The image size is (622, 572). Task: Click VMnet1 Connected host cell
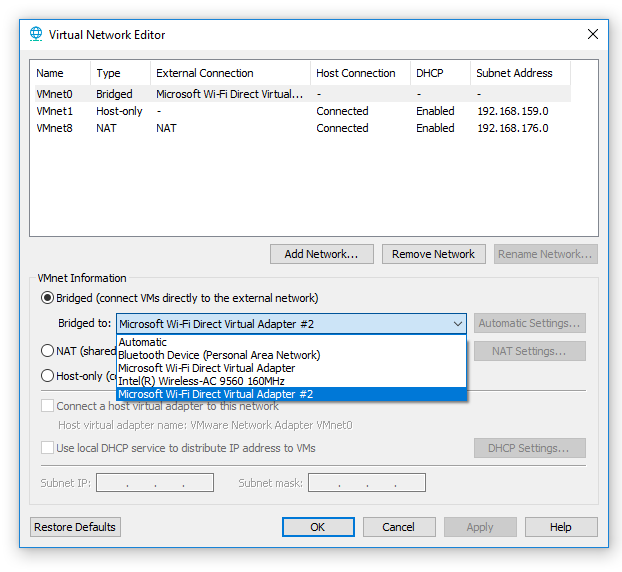click(x=342, y=111)
